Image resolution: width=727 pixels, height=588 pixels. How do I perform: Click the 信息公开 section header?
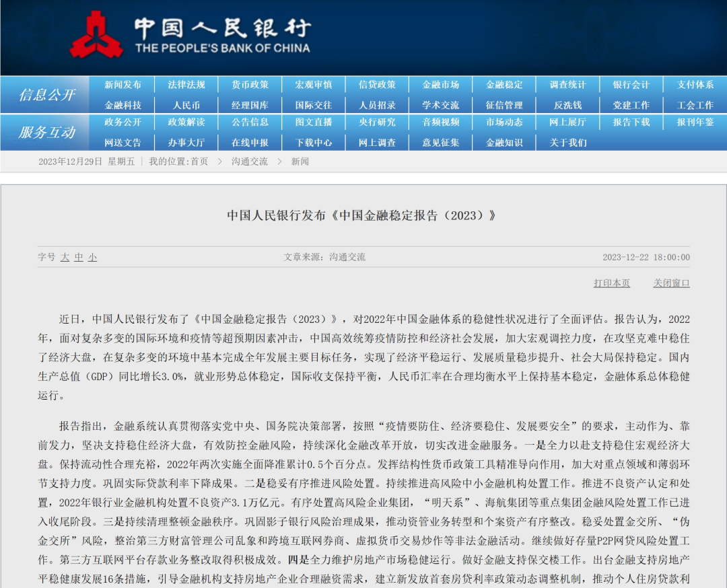click(47, 95)
